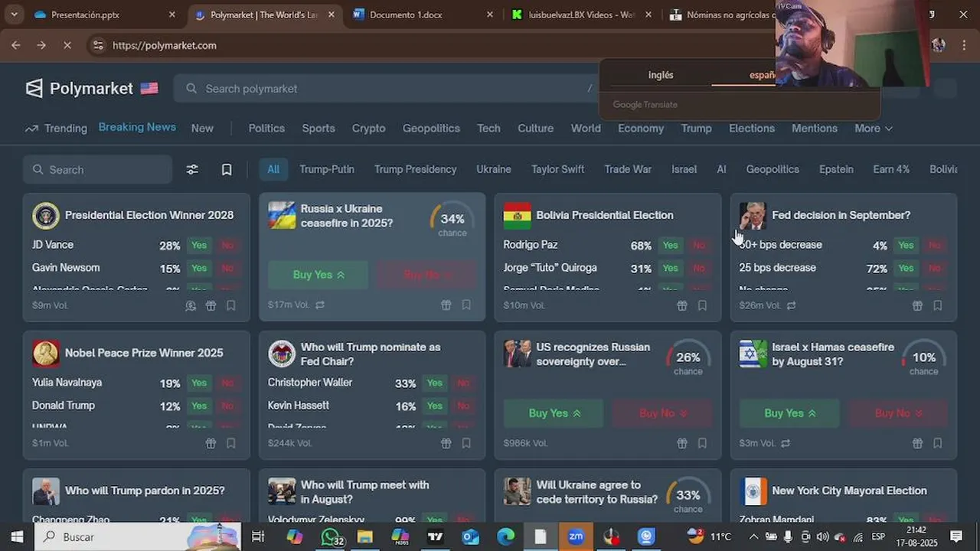Screen dimensions: 980x551
Task: Stop page loading with the X button
Action: [67, 45]
